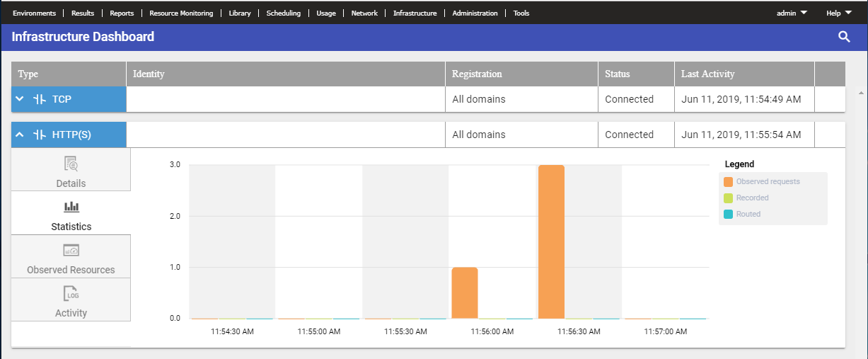Click the TCP proxy type icon

[40, 99]
